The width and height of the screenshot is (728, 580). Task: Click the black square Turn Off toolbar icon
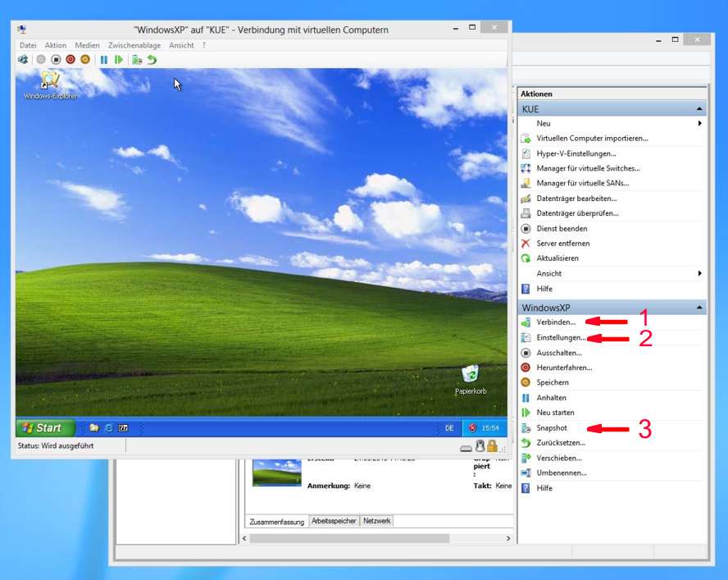(56, 60)
